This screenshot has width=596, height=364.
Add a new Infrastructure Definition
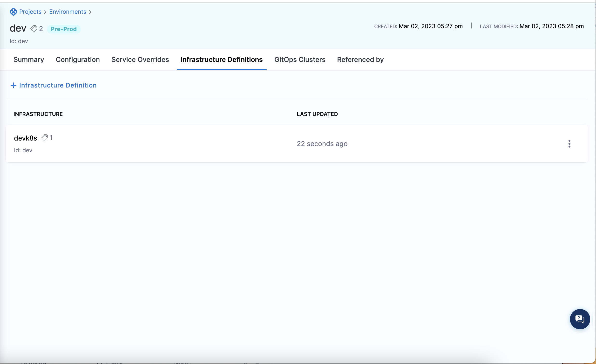(58, 85)
